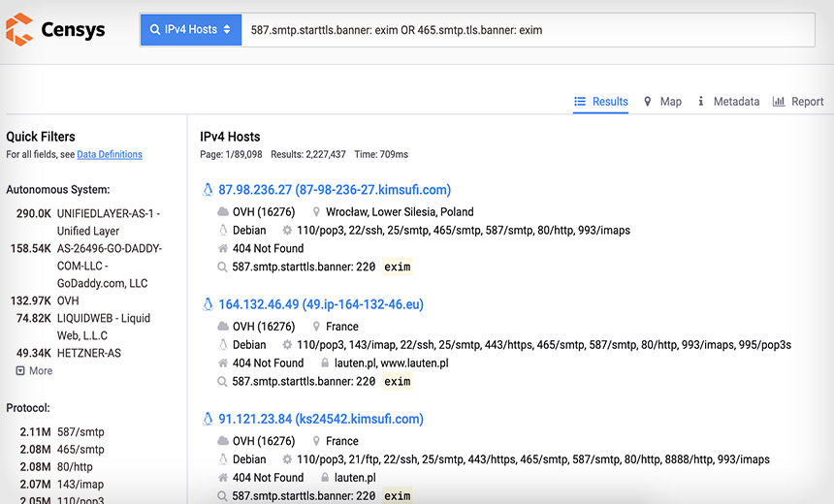834x504 pixels.
Task: Open the Data Definitions link
Action: [110, 155]
